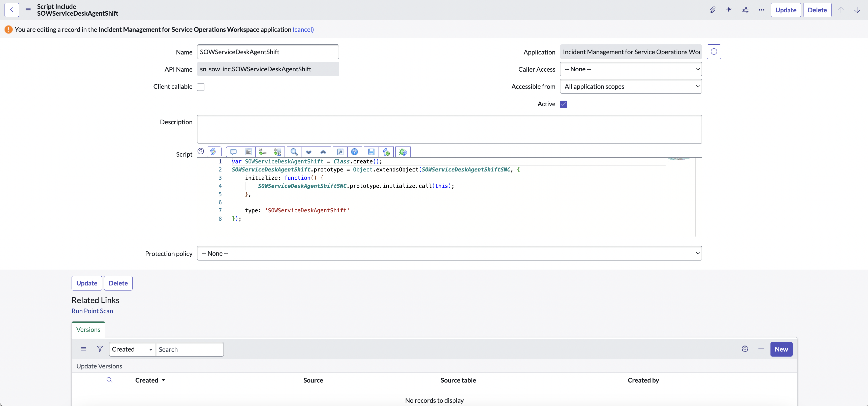Open the activity stream icon
The image size is (868, 406).
729,10
